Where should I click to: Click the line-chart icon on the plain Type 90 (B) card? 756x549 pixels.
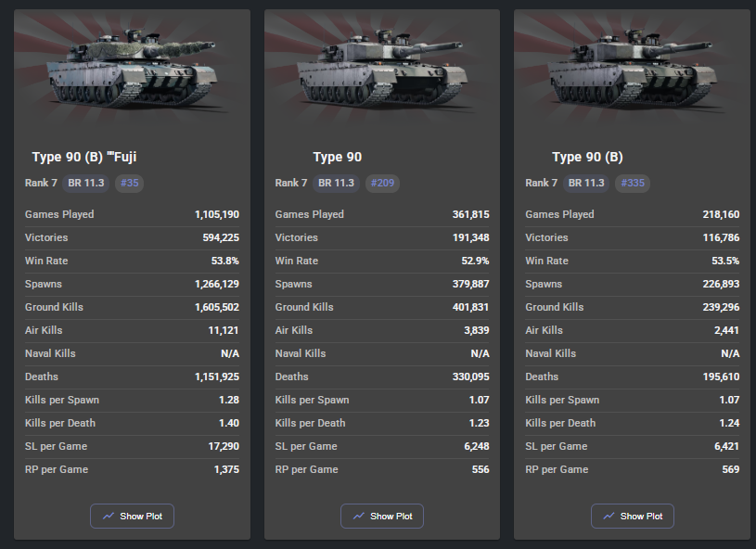[609, 517]
